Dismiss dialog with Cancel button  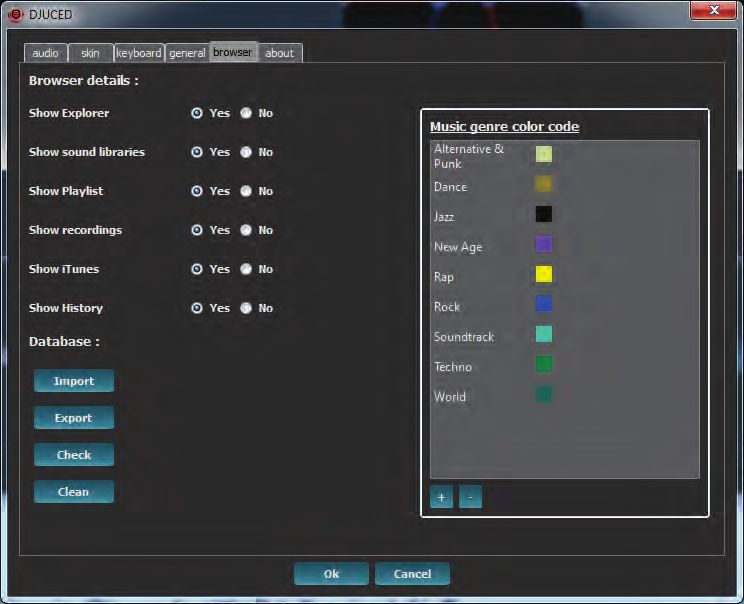[412, 574]
